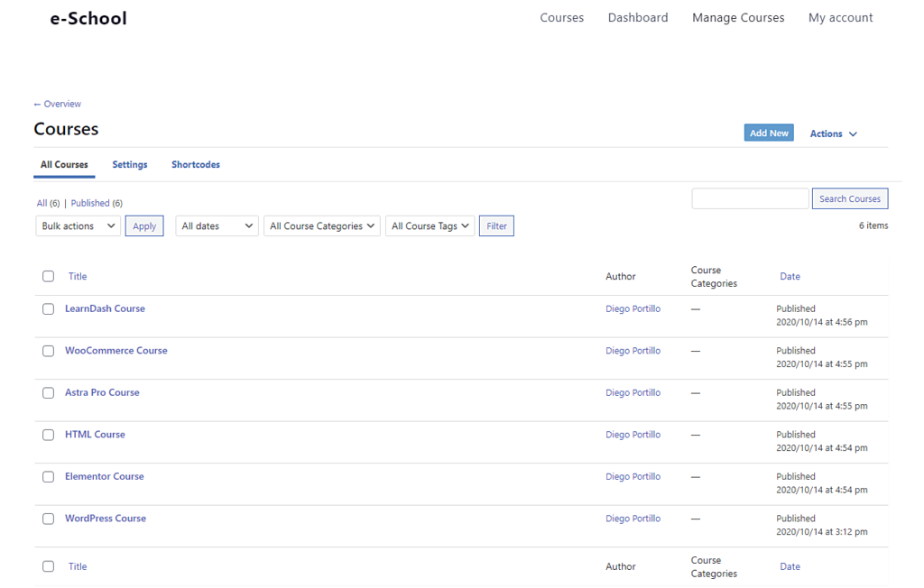
Task: Click author Diego Portillo in the Astra Pro Course row
Action: (x=633, y=392)
